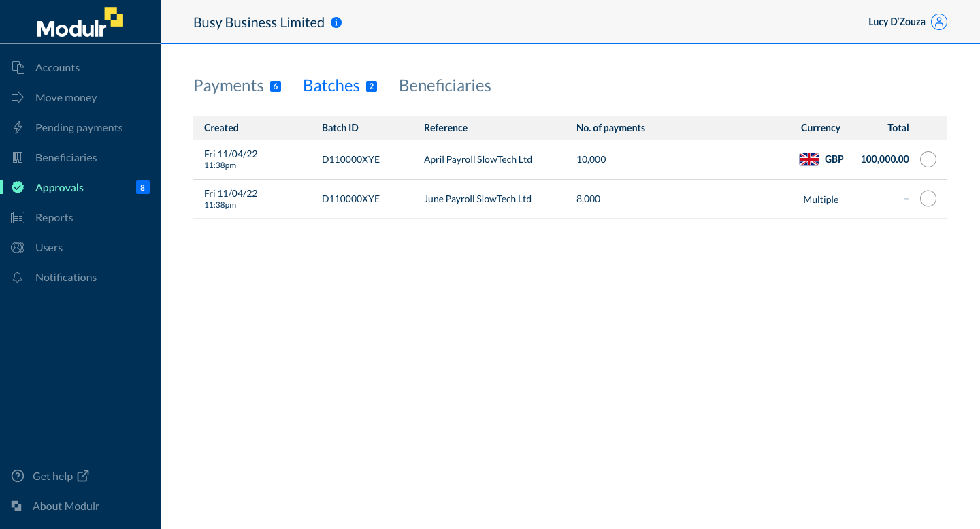The image size is (980, 529).
Task: Click the UK flag icon in GBP row
Action: tap(809, 159)
